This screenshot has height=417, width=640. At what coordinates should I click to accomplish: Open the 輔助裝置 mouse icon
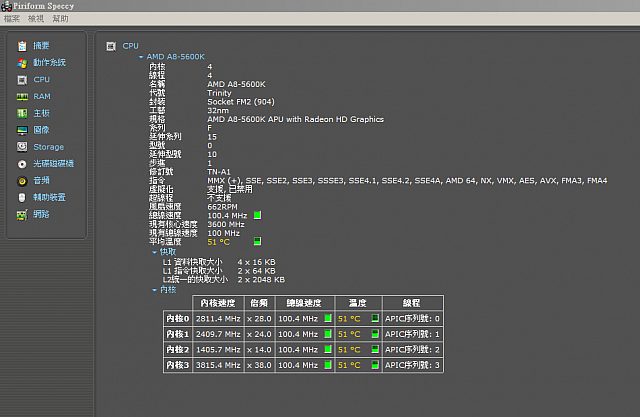(x=22, y=197)
